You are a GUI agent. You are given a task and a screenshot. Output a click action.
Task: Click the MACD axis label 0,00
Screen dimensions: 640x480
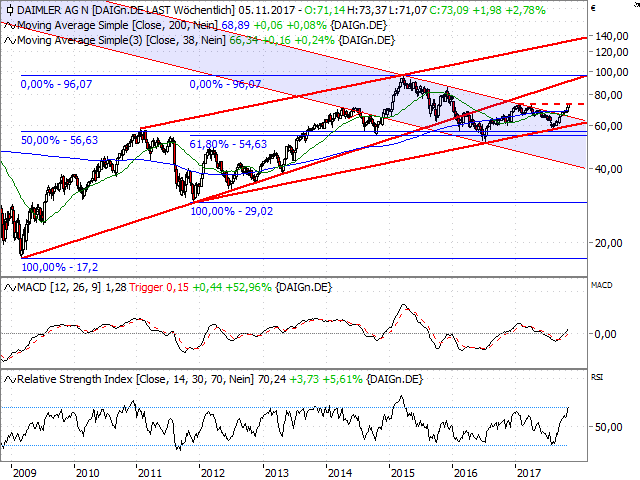[x=605, y=334]
